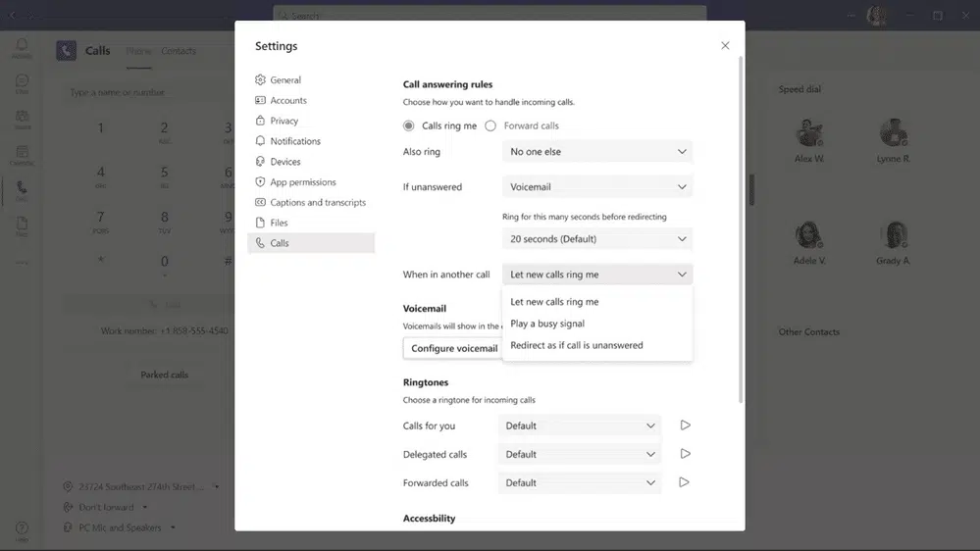
Task: Click the Files document icon in settings
Action: coord(260,223)
